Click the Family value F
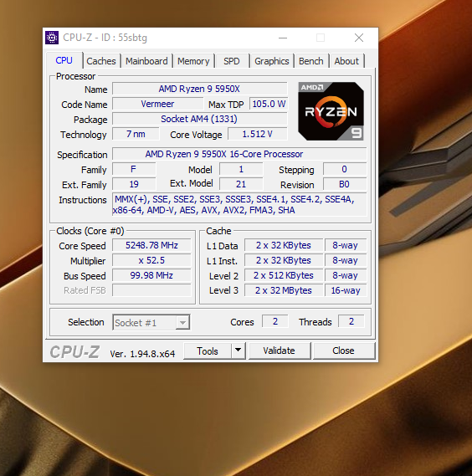Image resolution: width=472 pixels, height=476 pixels. pos(134,169)
